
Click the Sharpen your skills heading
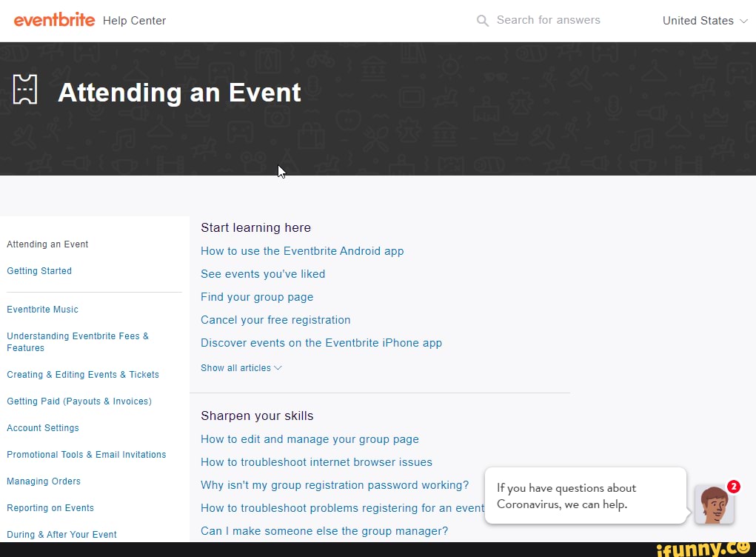tap(257, 416)
